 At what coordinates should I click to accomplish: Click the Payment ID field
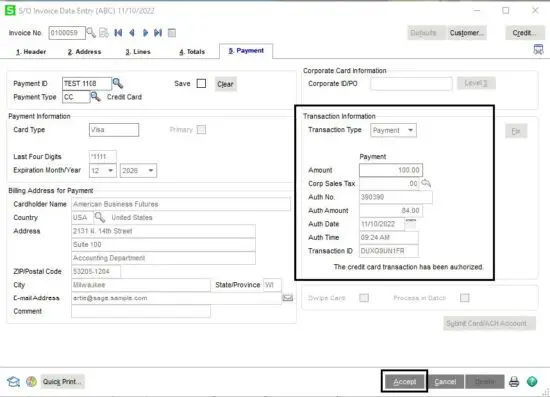pos(87,83)
